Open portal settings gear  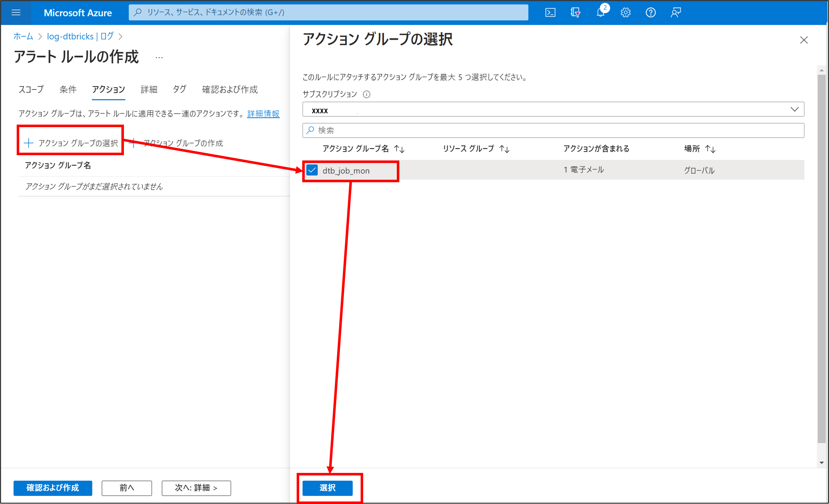point(625,12)
